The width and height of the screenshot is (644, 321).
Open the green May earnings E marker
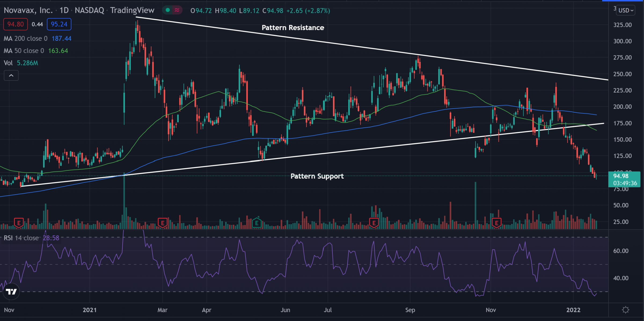pyautogui.click(x=257, y=222)
